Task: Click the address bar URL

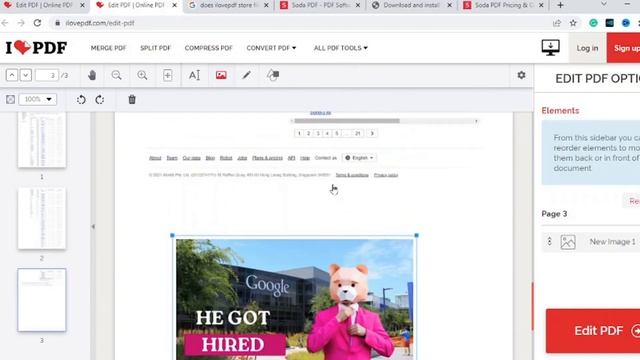Action: (100, 23)
